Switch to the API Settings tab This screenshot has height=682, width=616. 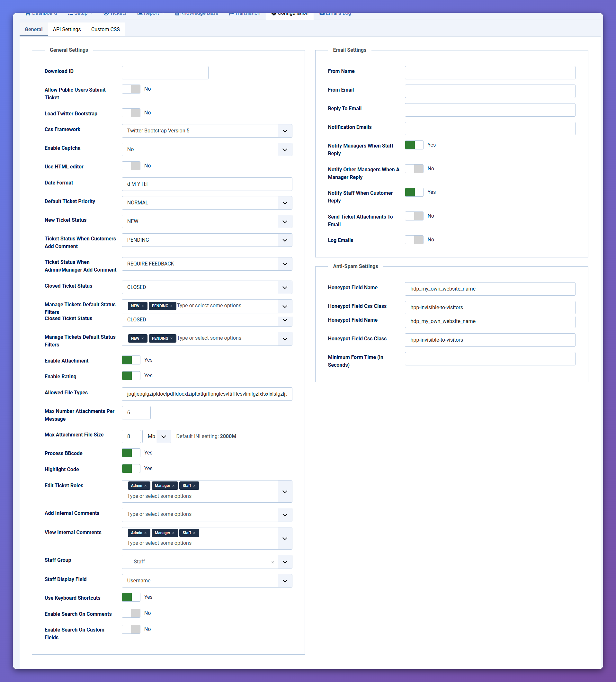pos(67,30)
